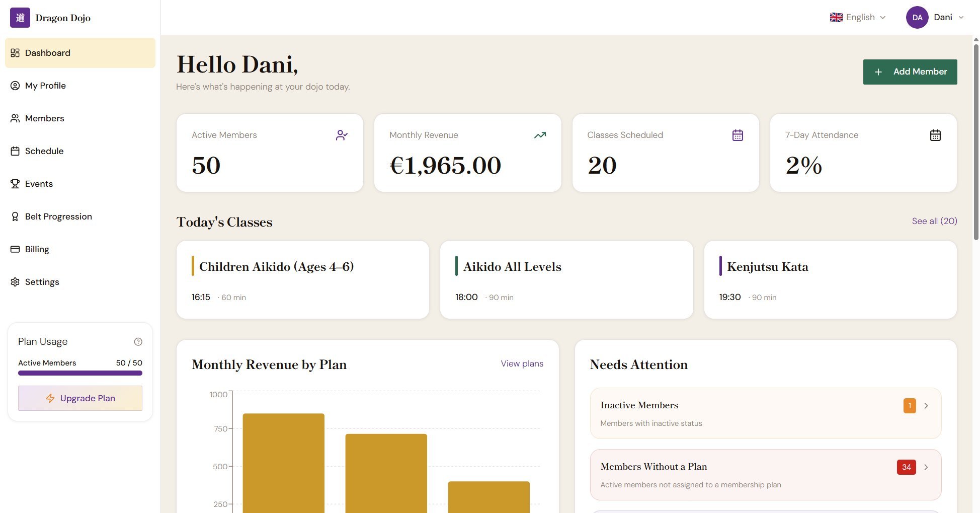
Task: Click the 2% attendance value
Action: 803,166
